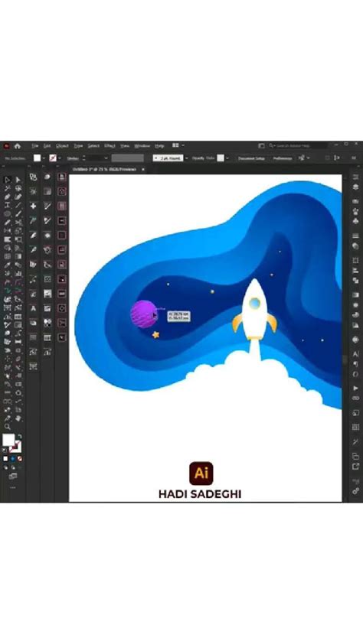Click the Preferences button
The width and height of the screenshot is (363, 644).
point(283,158)
